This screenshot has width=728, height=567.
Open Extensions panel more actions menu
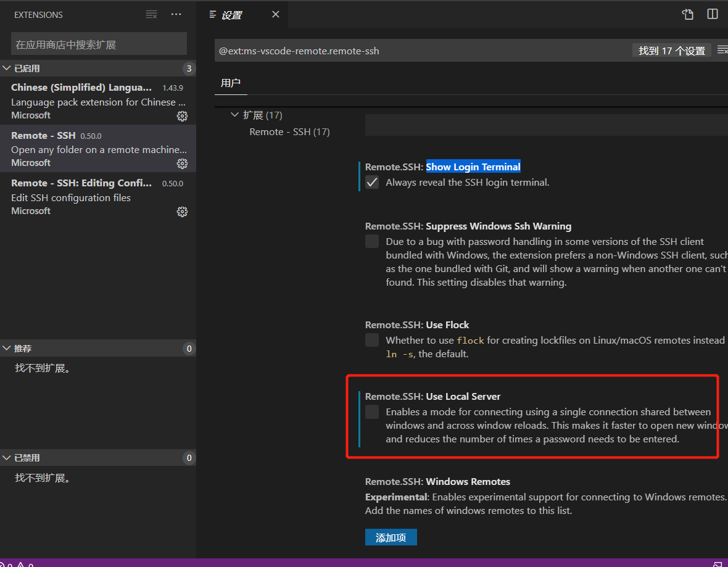176,14
